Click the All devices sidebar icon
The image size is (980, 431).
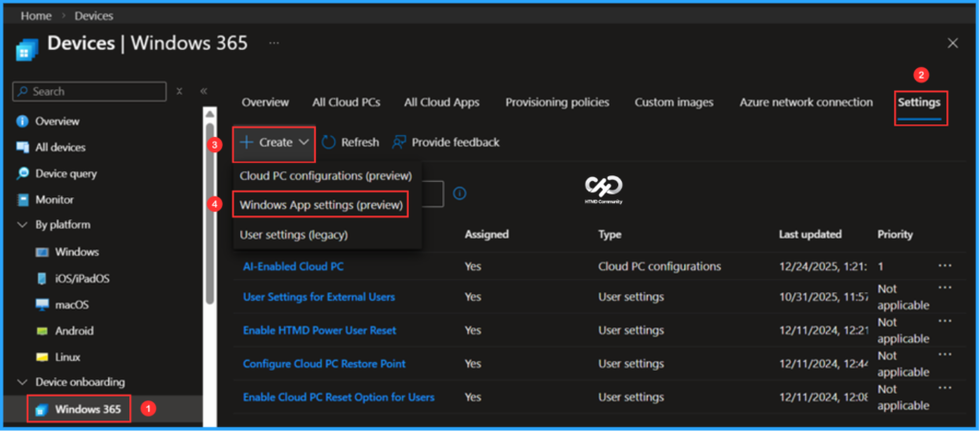pos(23,147)
